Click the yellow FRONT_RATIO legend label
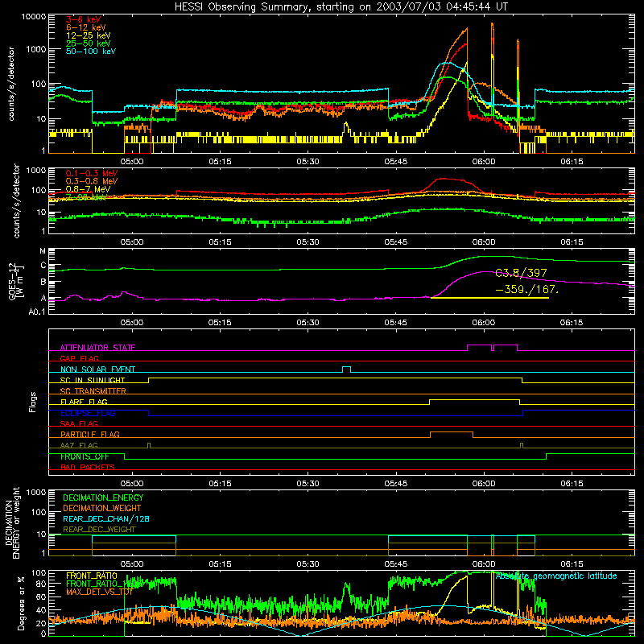Viewport: 644px width, 644px height. 92,576
